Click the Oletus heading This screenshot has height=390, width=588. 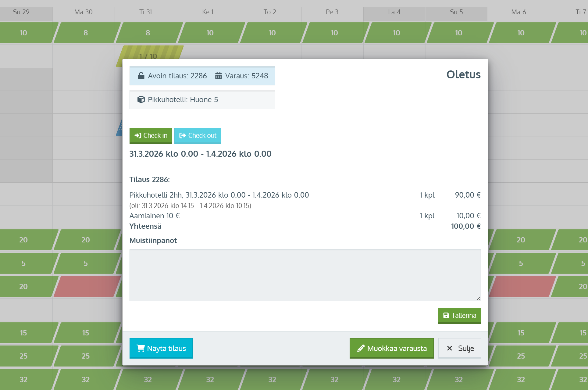(463, 74)
